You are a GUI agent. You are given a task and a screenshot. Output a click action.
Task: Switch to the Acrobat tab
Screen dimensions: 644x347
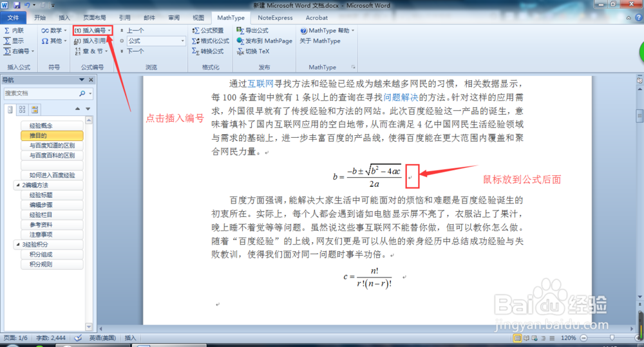(317, 17)
